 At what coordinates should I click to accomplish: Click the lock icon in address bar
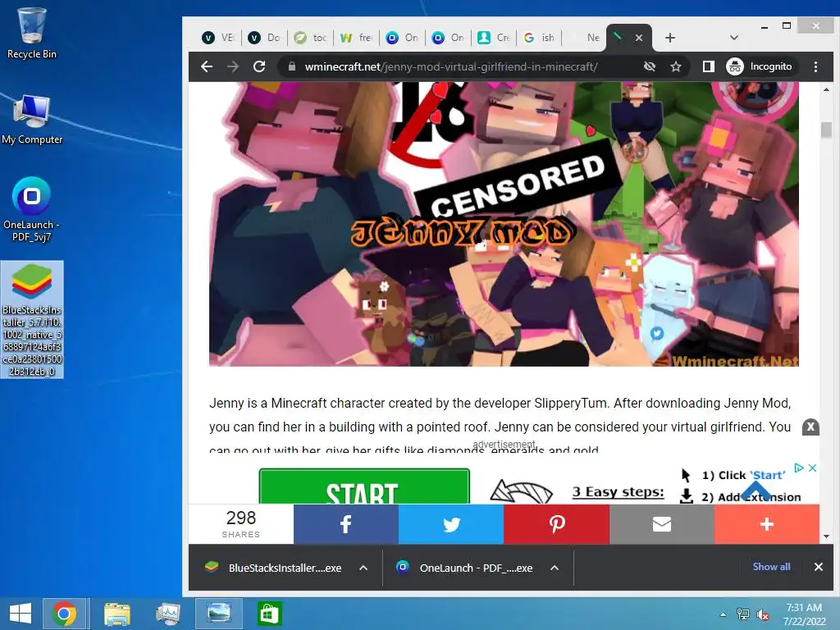pyautogui.click(x=291, y=66)
